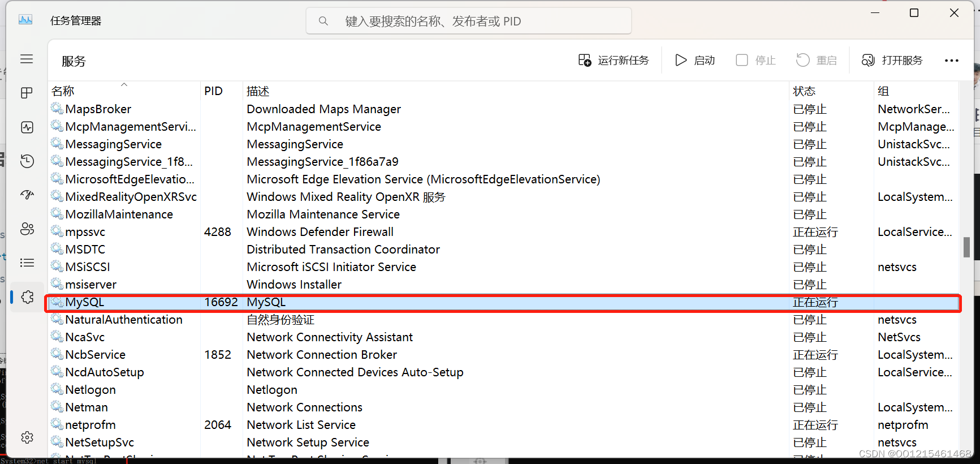Select the MySQL service name
This screenshot has height=464, width=980.
click(x=85, y=302)
